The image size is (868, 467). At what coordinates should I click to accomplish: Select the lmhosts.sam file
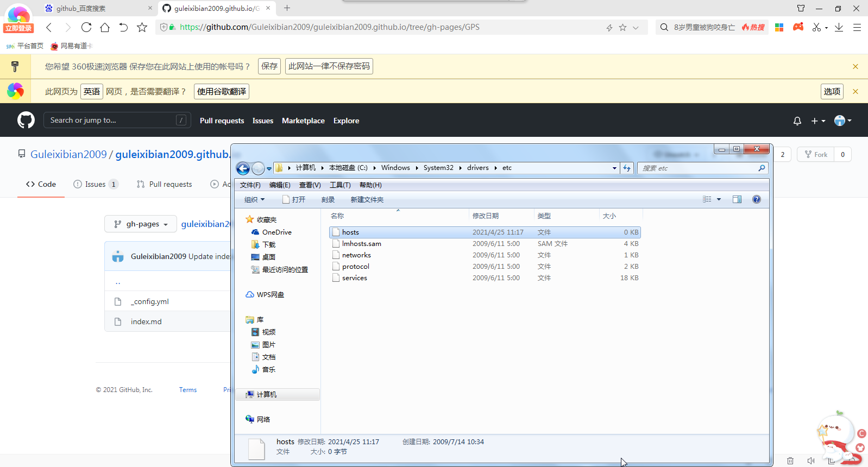pos(485,244)
